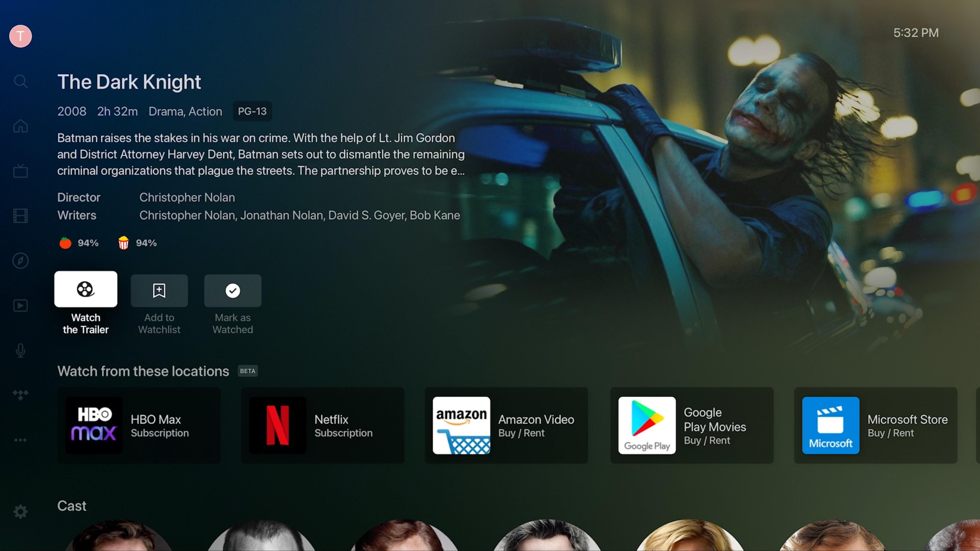Image resolution: width=980 pixels, height=551 pixels.
Task: Scroll down to view the Cast section
Action: 72,505
